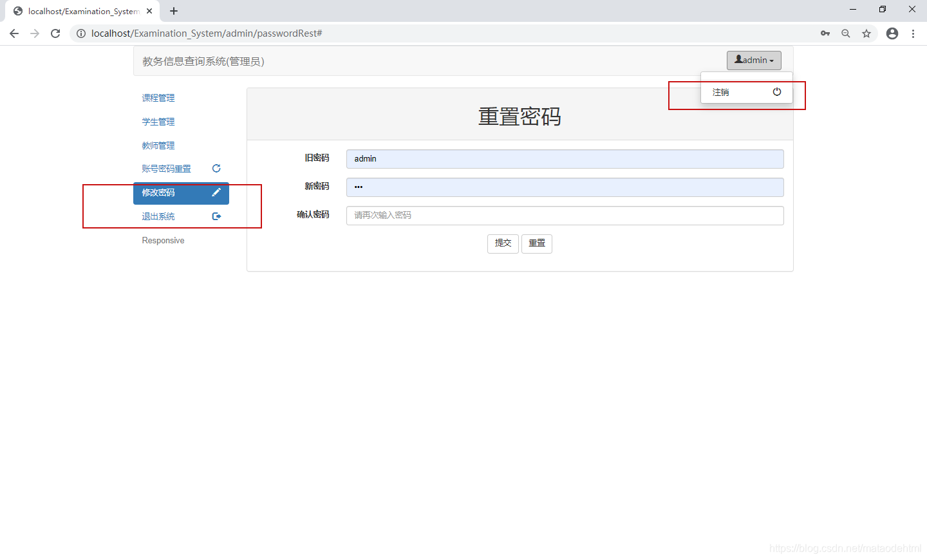Expand the admin user dropdown

754,61
